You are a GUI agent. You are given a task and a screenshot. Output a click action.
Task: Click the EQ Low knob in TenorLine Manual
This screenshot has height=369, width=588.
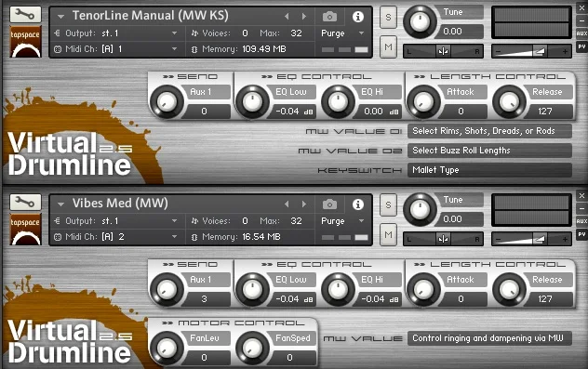[252, 101]
